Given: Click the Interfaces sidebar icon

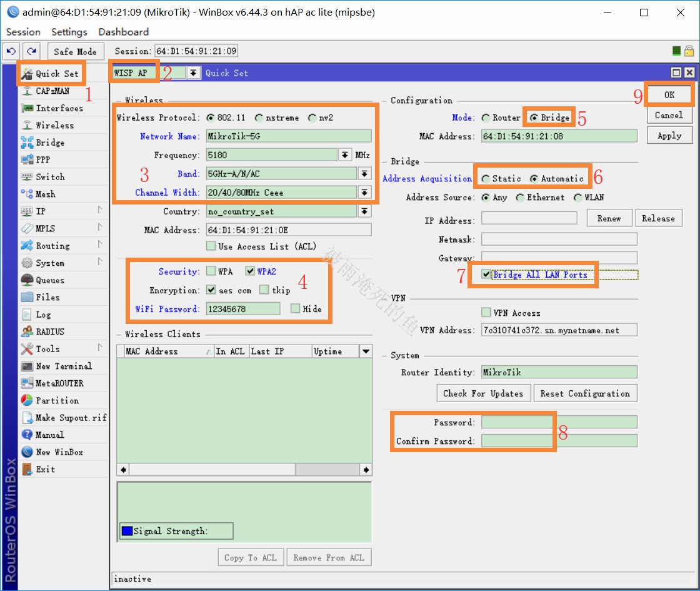Looking at the screenshot, I should pos(27,108).
